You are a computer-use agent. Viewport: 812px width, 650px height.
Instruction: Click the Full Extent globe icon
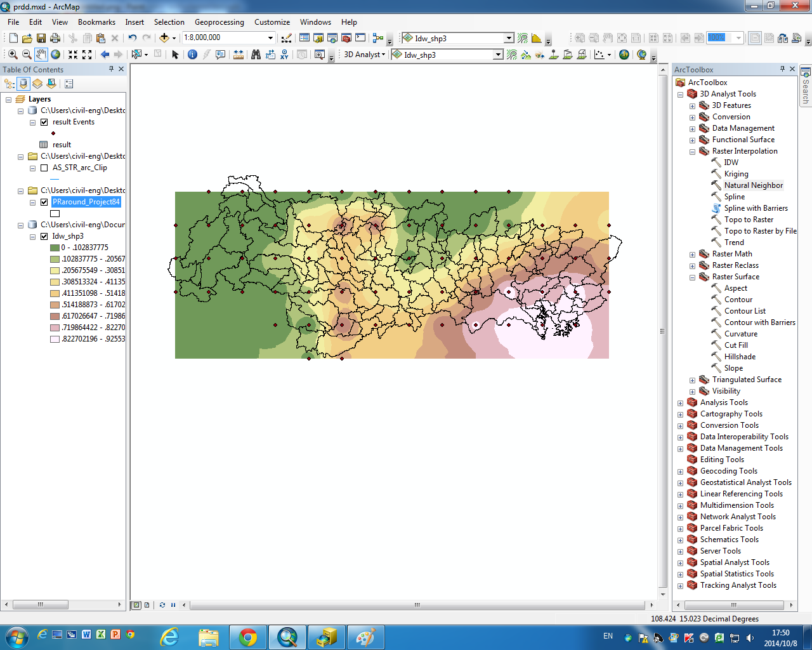click(x=56, y=55)
